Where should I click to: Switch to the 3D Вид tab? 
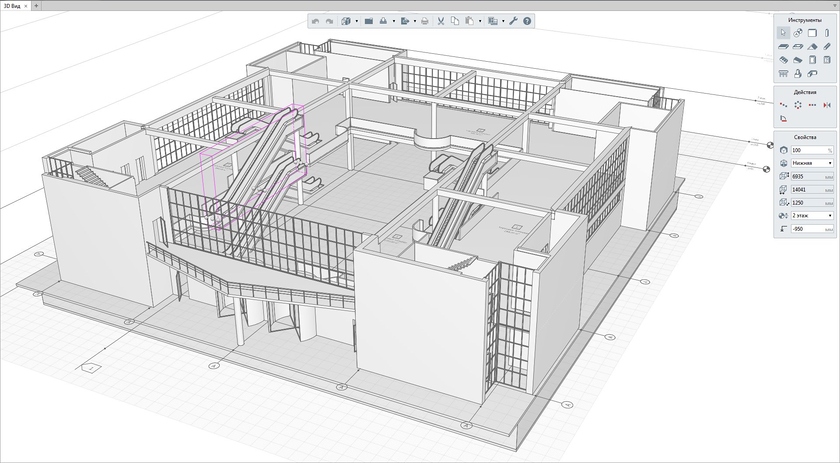pyautogui.click(x=12, y=6)
